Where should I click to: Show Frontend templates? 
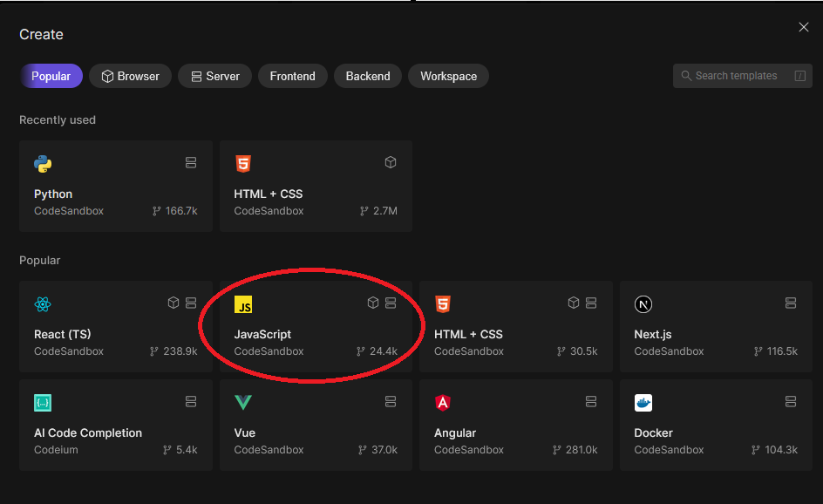pyautogui.click(x=292, y=76)
